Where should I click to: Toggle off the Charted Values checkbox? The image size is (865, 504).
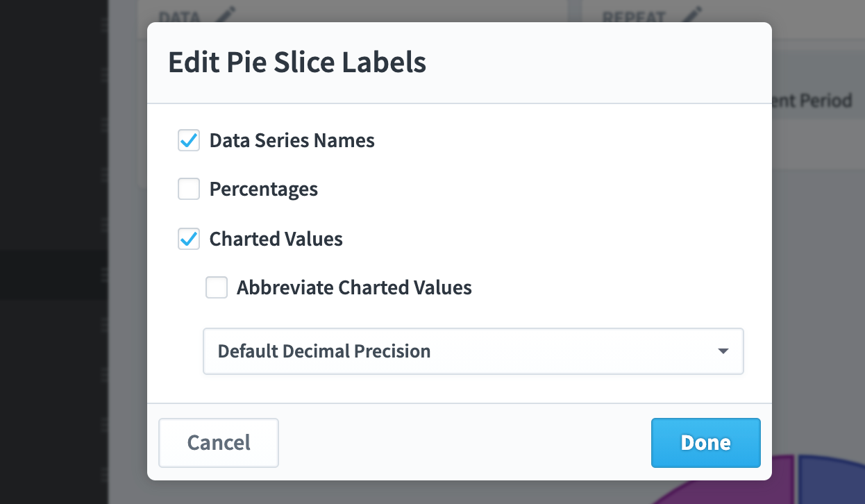(189, 239)
